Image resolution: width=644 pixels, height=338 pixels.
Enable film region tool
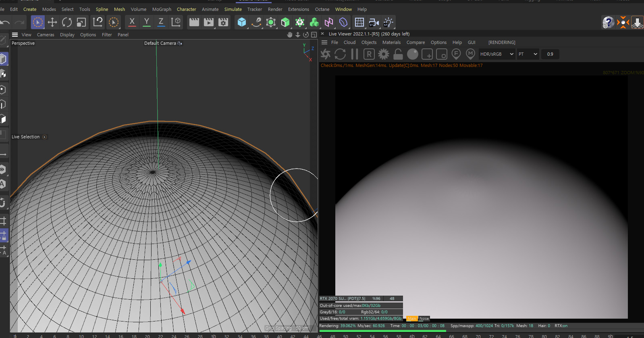pos(442,54)
